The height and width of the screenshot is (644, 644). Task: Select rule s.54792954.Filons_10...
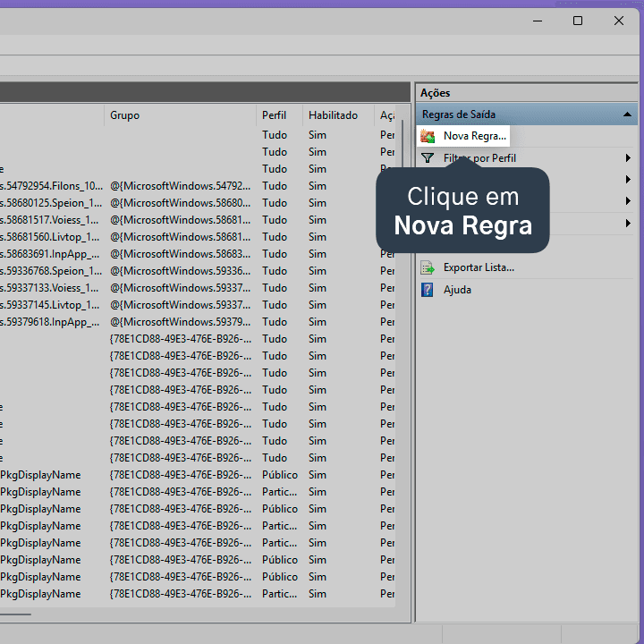point(51,186)
